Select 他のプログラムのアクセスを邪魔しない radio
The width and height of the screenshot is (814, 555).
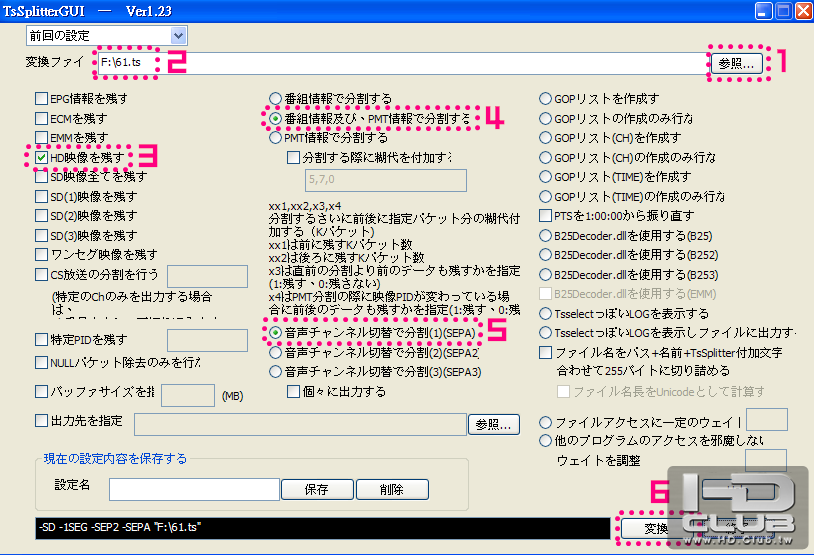pyautogui.click(x=545, y=441)
